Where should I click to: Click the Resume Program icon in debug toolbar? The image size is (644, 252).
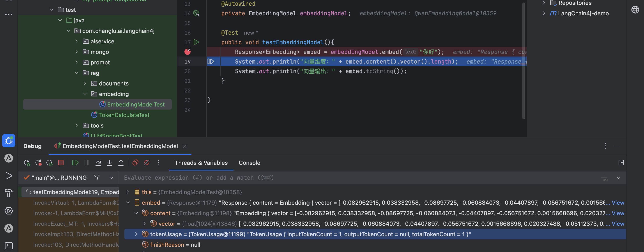coord(75,163)
